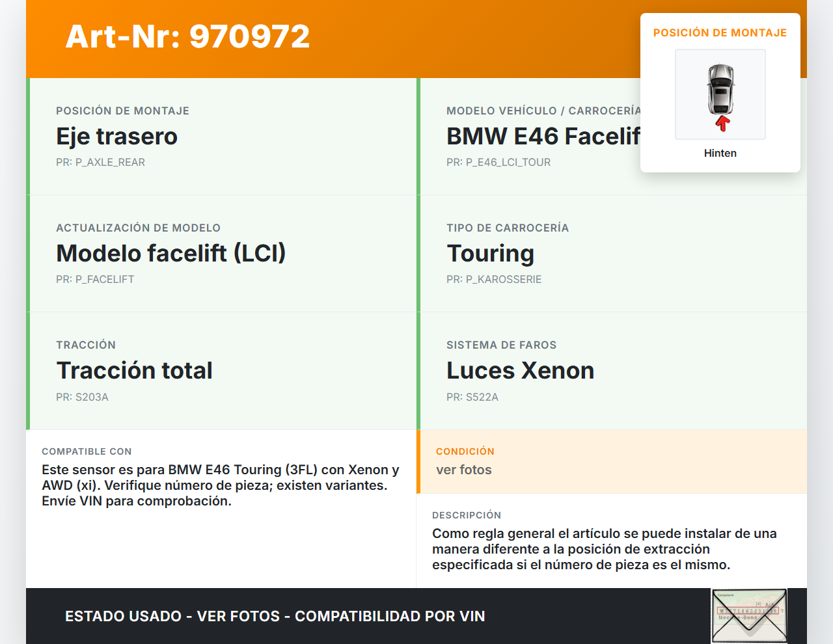Screen dimensions: 833x644
Task: Select the 'BMW E46 Facelif' model value
Action: click(x=543, y=136)
